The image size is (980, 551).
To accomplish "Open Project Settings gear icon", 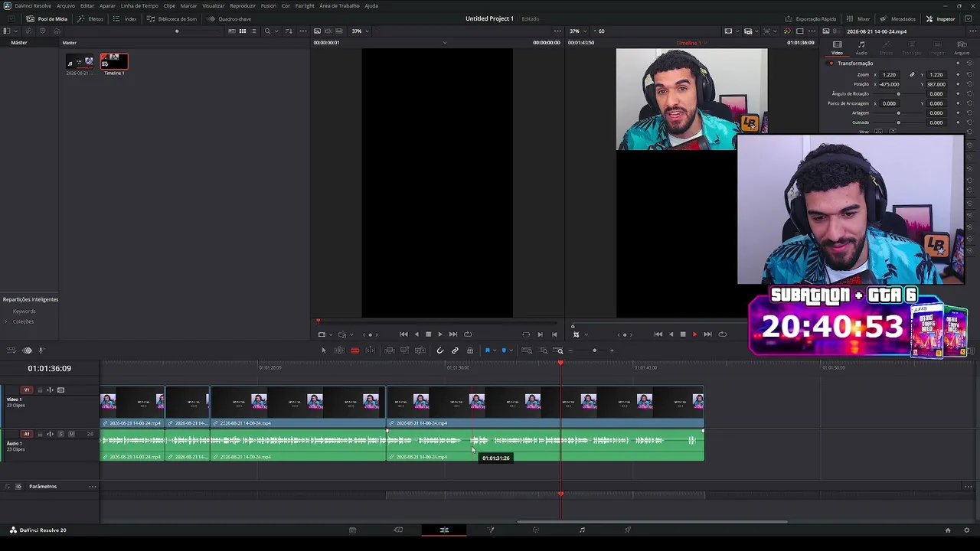I will click(x=967, y=530).
